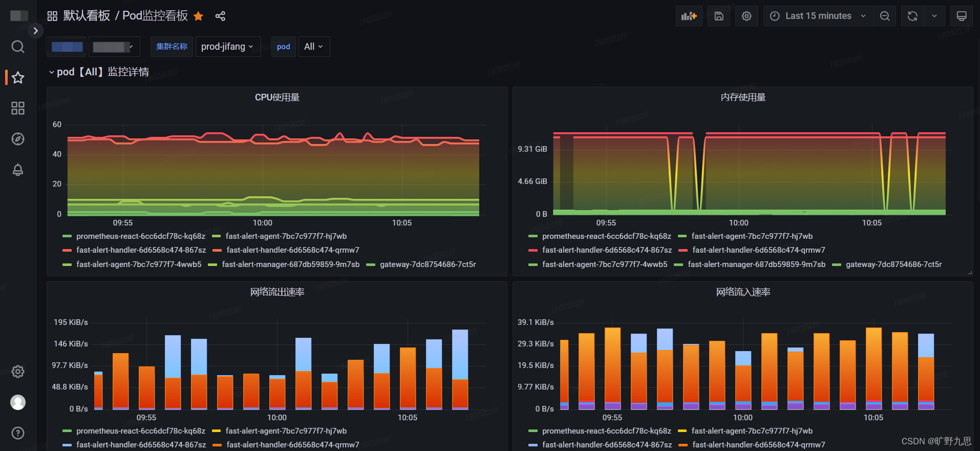980x451 pixels.
Task: Open user profile avatar
Action: pos(18,402)
